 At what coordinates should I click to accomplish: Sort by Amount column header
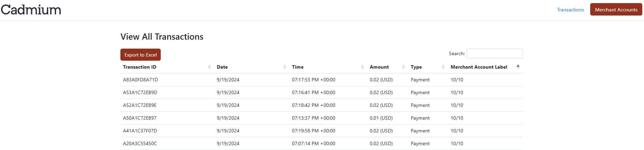click(387, 67)
